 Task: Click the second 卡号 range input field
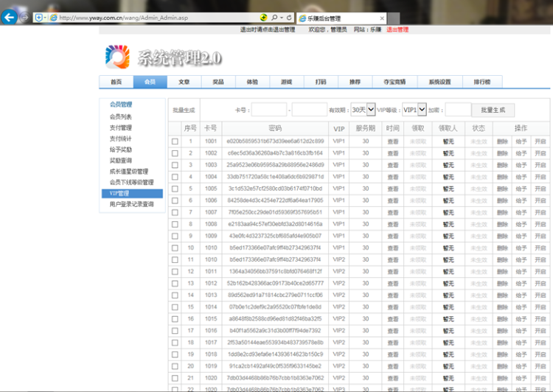click(309, 110)
